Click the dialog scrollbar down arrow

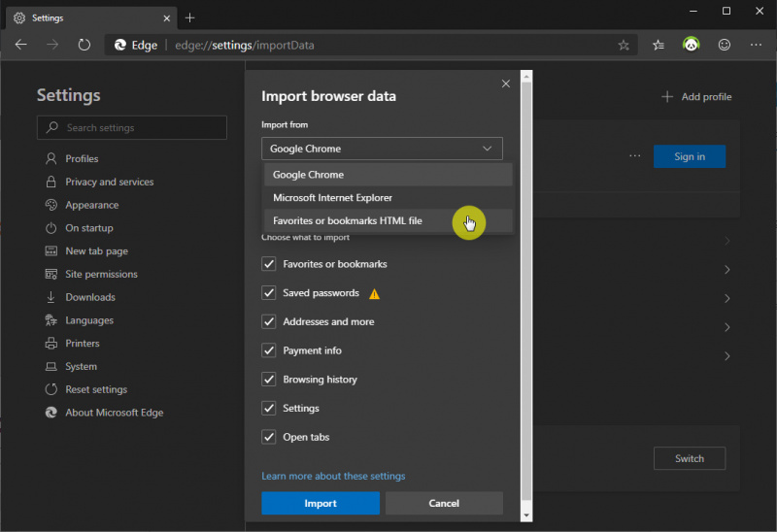(526, 515)
